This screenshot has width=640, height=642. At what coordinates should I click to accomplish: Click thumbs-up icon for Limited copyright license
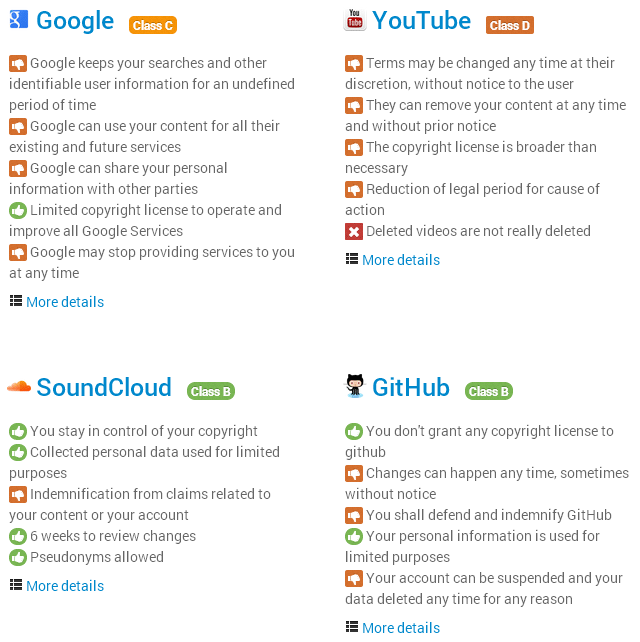coord(18,211)
